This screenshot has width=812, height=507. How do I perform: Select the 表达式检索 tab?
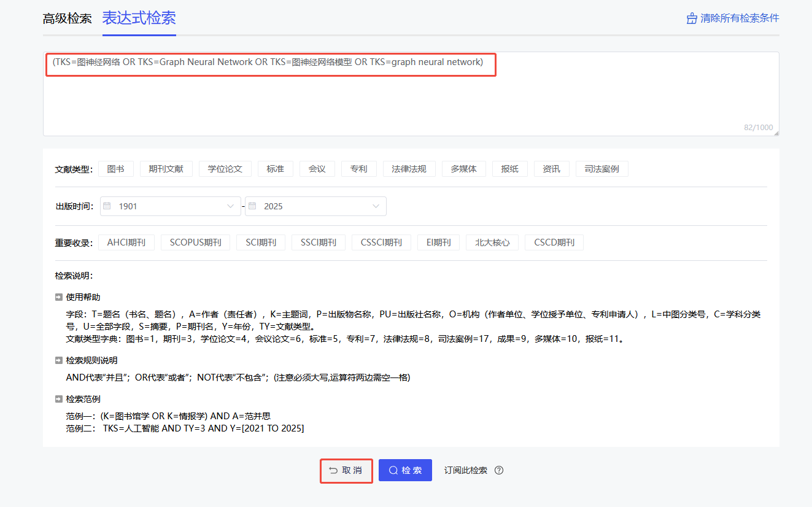click(x=139, y=18)
